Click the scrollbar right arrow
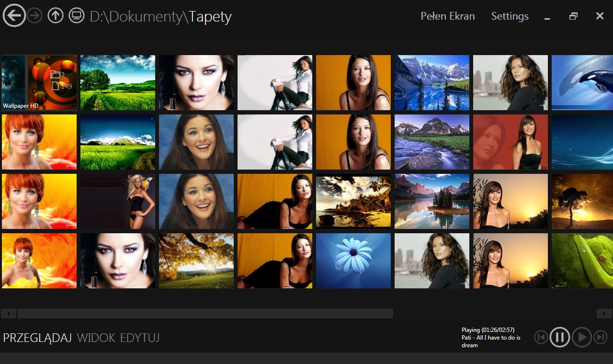613x364 pixels. click(x=604, y=314)
